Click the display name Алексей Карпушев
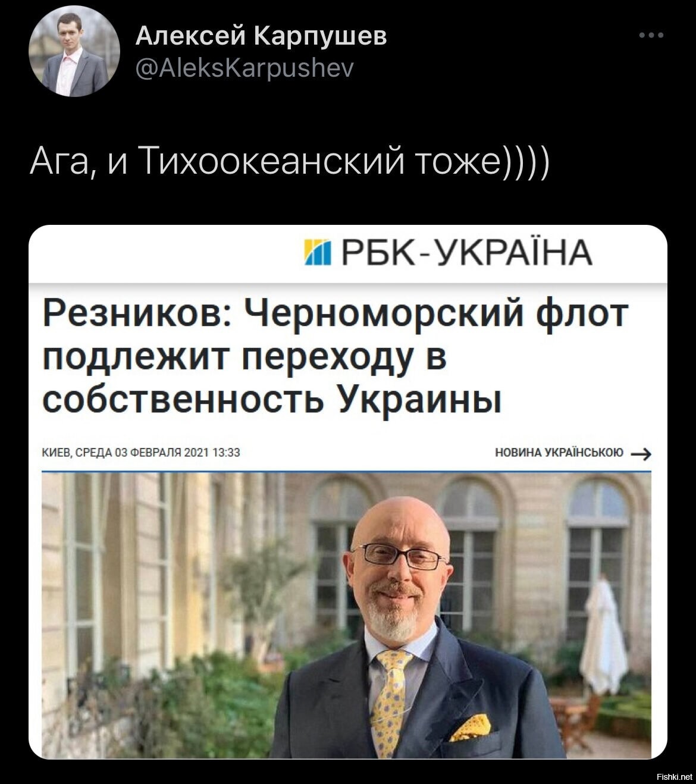The height and width of the screenshot is (784, 696). pos(261,36)
